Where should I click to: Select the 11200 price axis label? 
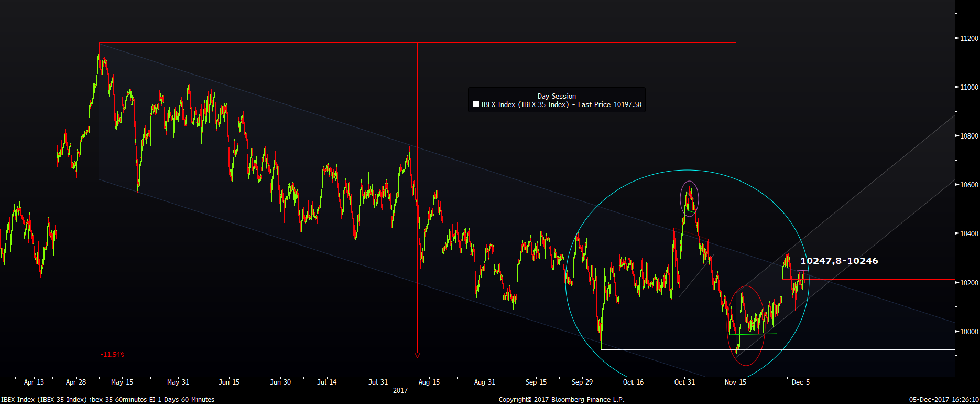[x=969, y=38]
